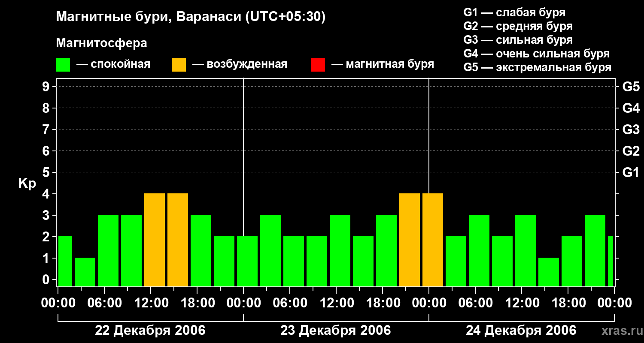Click the right-axis label G5

point(631,87)
